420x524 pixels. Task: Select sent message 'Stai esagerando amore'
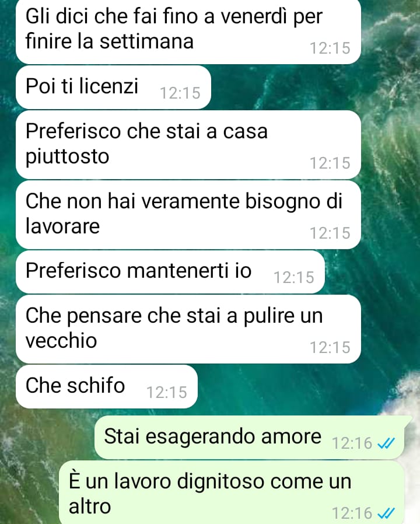pos(250,438)
